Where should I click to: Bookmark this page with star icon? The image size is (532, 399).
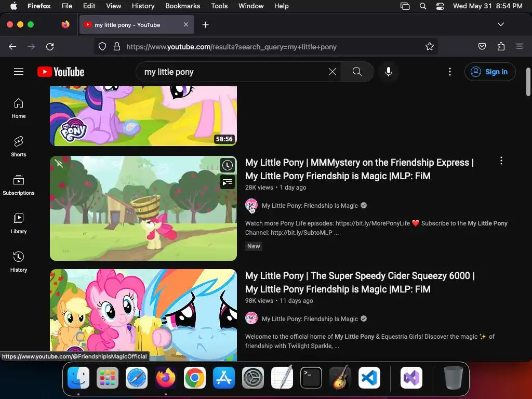pos(430,47)
